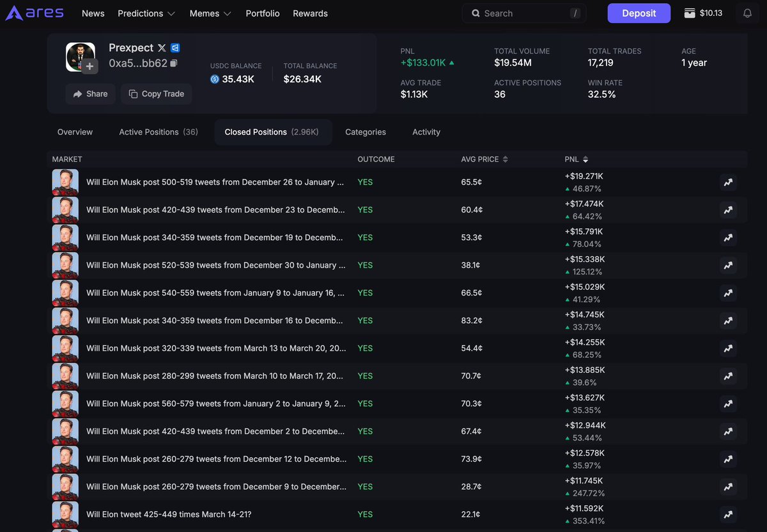Open market 'post 520-539 tweets from December 30'
Image resolution: width=767 pixels, height=532 pixels.
[x=215, y=266]
